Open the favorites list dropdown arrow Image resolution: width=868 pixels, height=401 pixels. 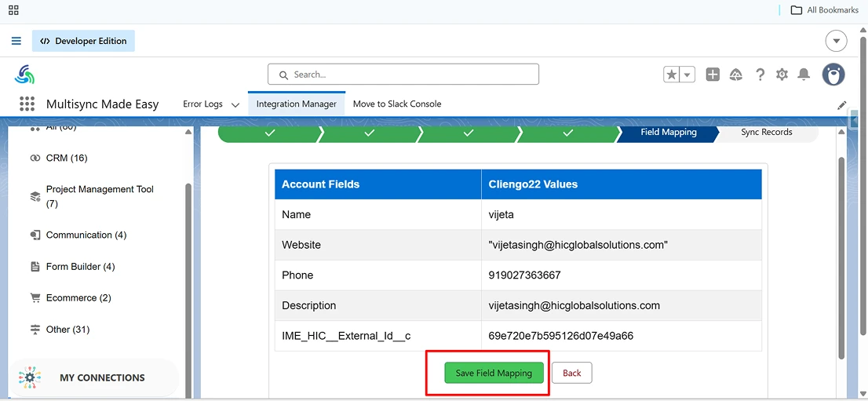coord(687,75)
